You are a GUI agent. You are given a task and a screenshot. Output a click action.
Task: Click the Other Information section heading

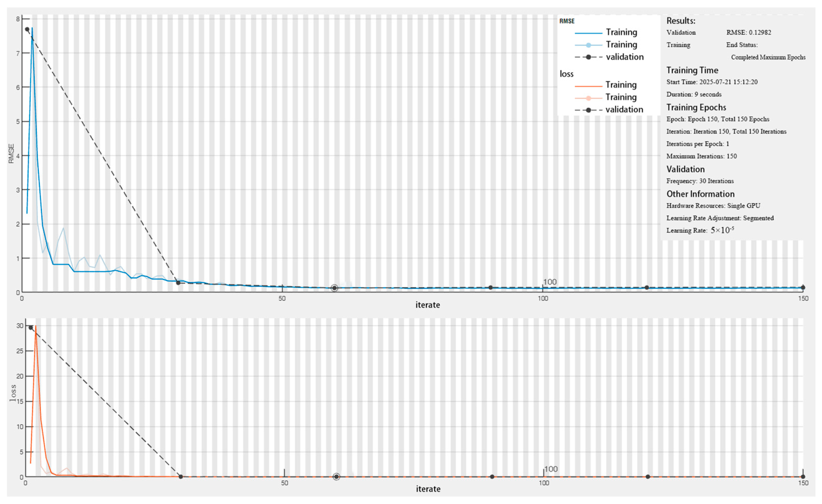click(x=700, y=194)
